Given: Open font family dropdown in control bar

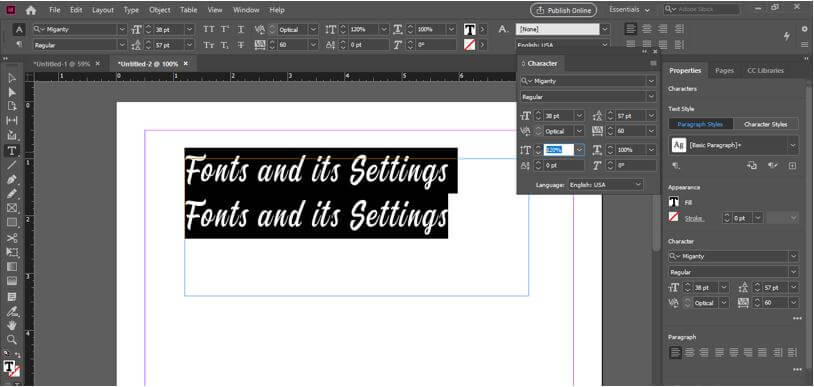Looking at the screenshot, I should pyautogui.click(x=123, y=30).
